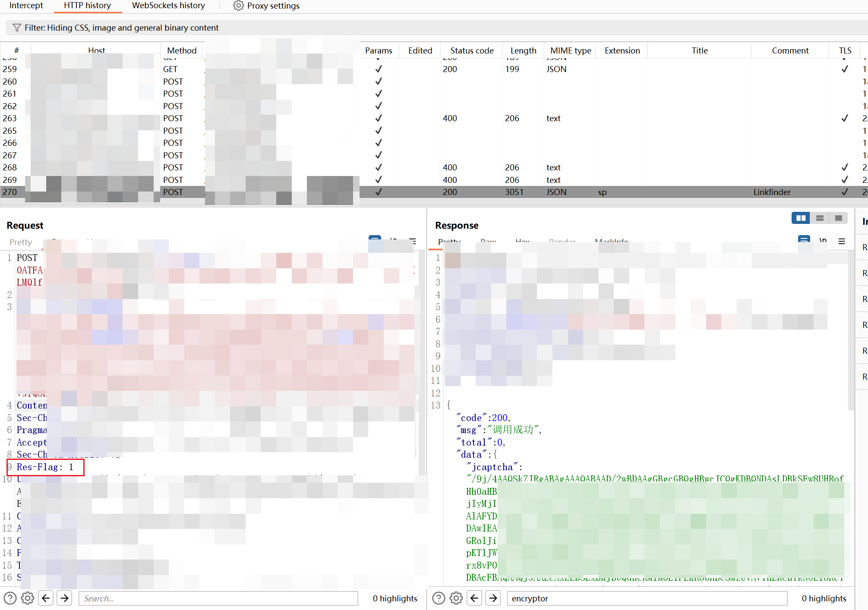Switch to WebSockets history tab
868x610 pixels.
168,6
